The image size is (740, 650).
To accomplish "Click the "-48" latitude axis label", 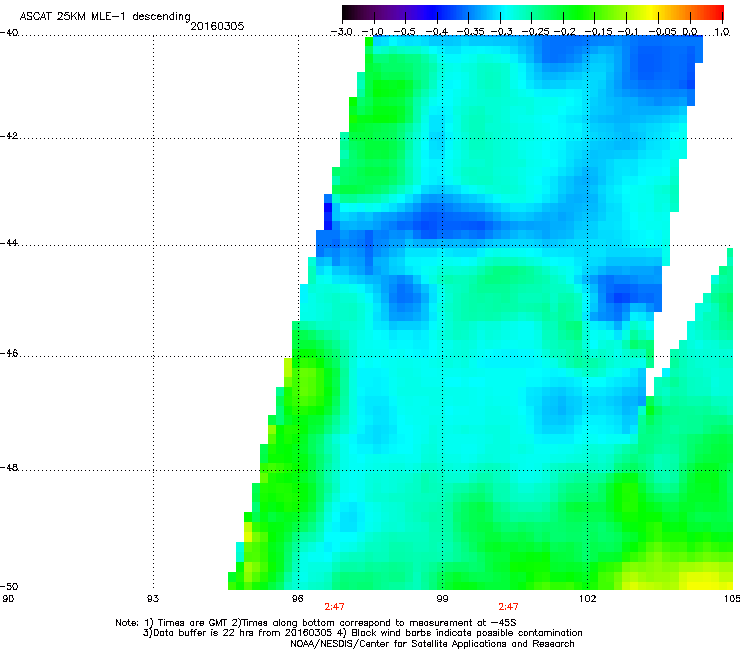I will 8,468.
